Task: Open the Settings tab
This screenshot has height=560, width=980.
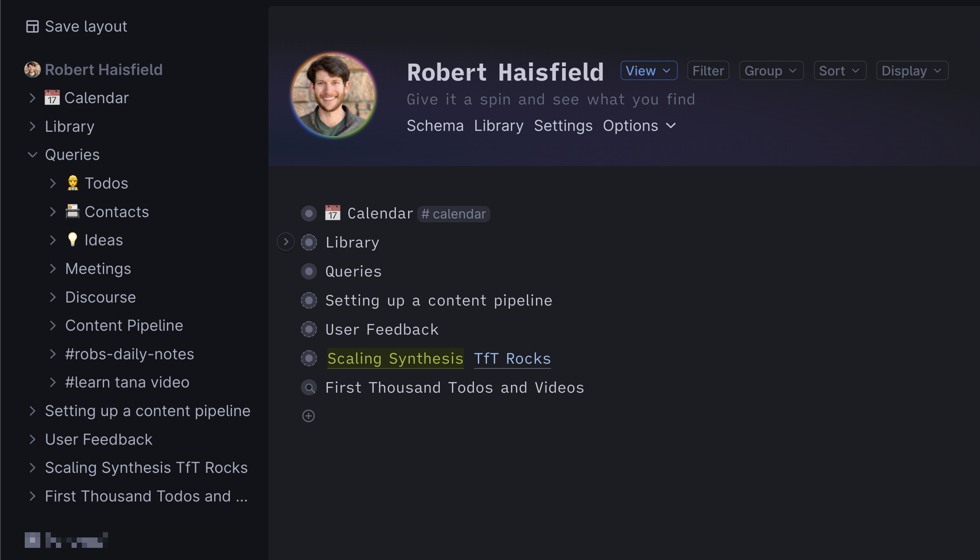Action: click(563, 126)
